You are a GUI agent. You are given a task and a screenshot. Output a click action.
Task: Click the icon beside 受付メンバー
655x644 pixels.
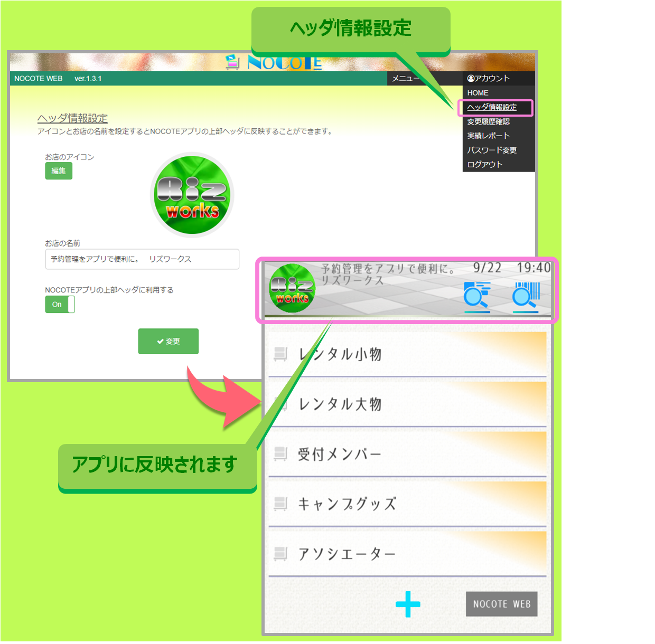tap(280, 453)
